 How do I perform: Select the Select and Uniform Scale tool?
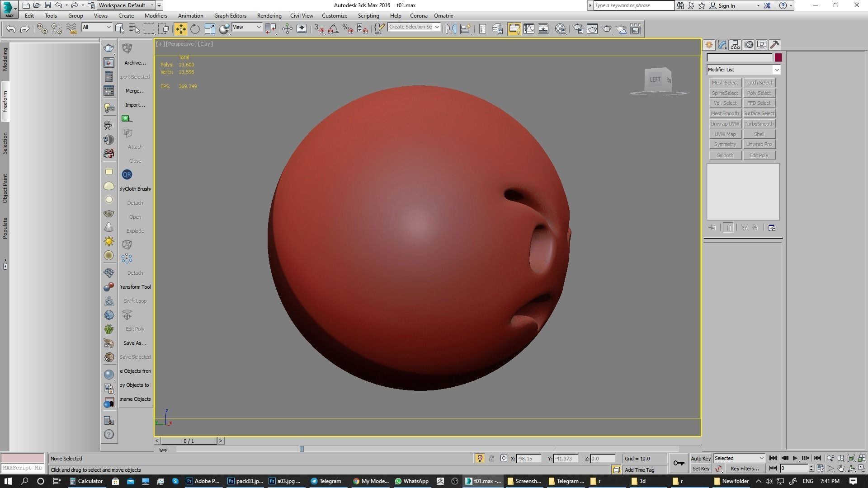click(210, 29)
